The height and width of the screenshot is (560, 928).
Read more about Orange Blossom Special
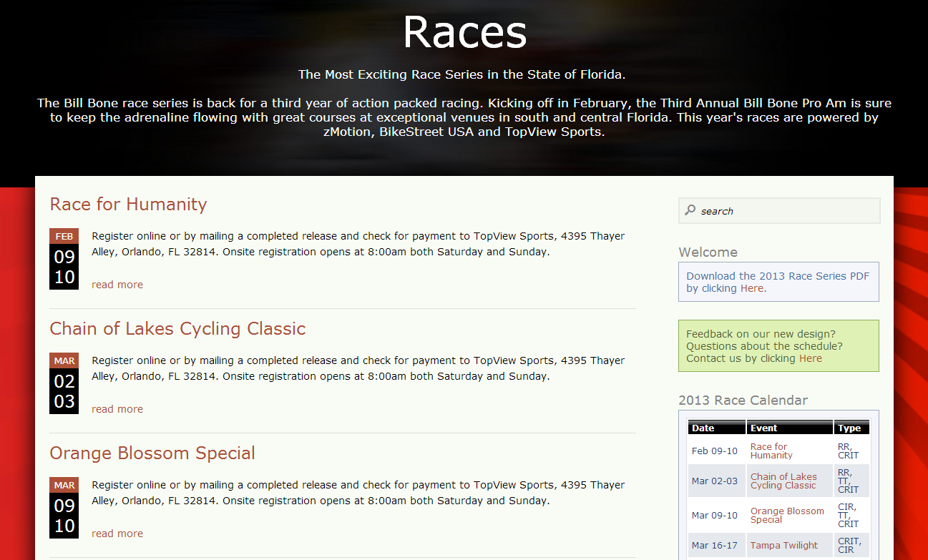pyautogui.click(x=117, y=534)
